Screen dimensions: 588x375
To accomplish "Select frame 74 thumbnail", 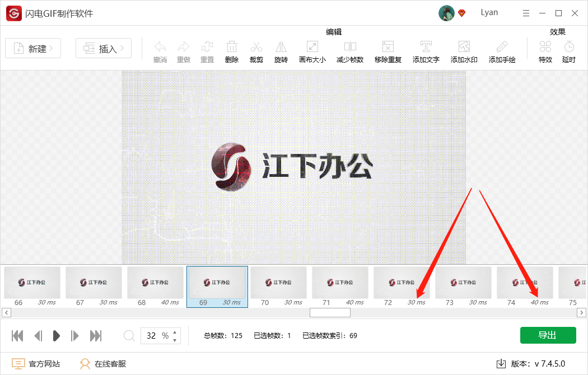I will [525, 283].
